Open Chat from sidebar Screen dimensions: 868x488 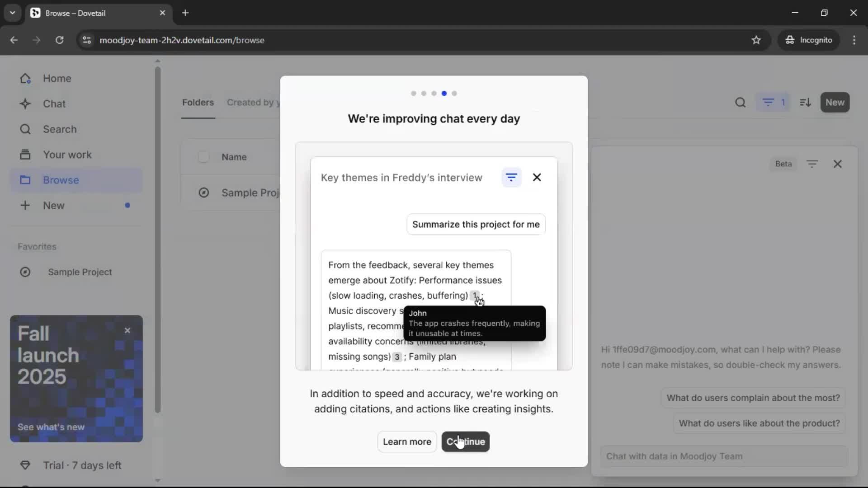pos(54,104)
